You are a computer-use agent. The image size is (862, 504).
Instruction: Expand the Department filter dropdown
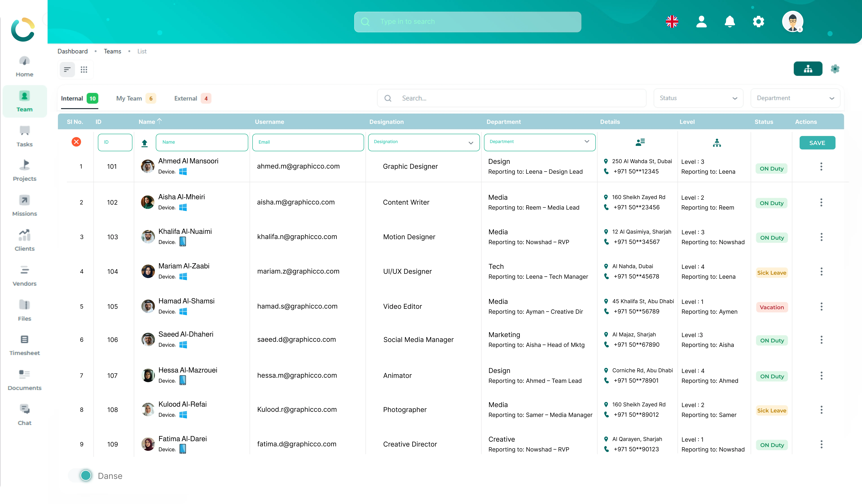point(795,98)
